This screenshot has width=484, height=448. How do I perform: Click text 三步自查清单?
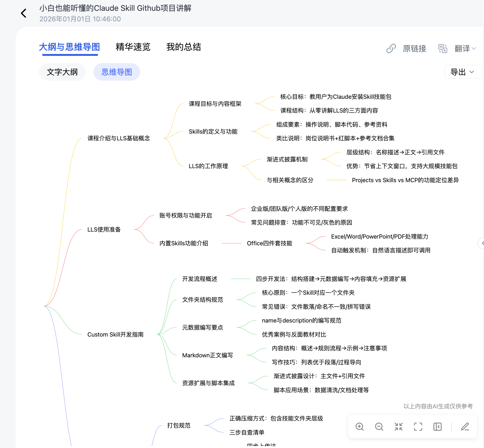coord(247,432)
